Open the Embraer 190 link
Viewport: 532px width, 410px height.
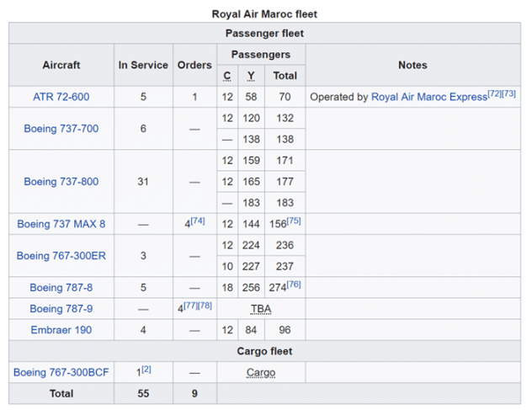[61, 330]
